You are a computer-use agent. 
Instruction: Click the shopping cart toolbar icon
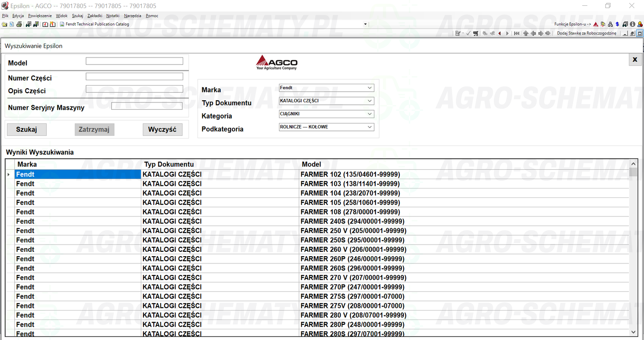click(x=476, y=33)
